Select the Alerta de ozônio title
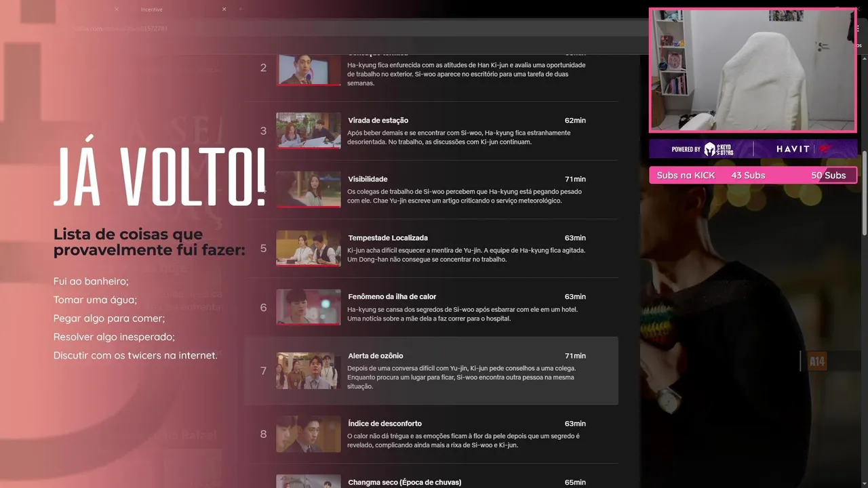This screenshot has width=868, height=488. pos(376,356)
